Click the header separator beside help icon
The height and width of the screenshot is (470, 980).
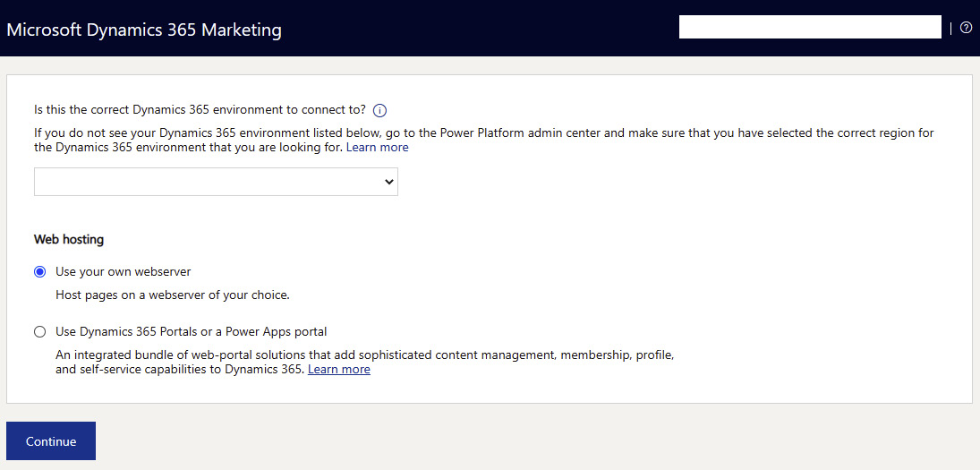950,28
